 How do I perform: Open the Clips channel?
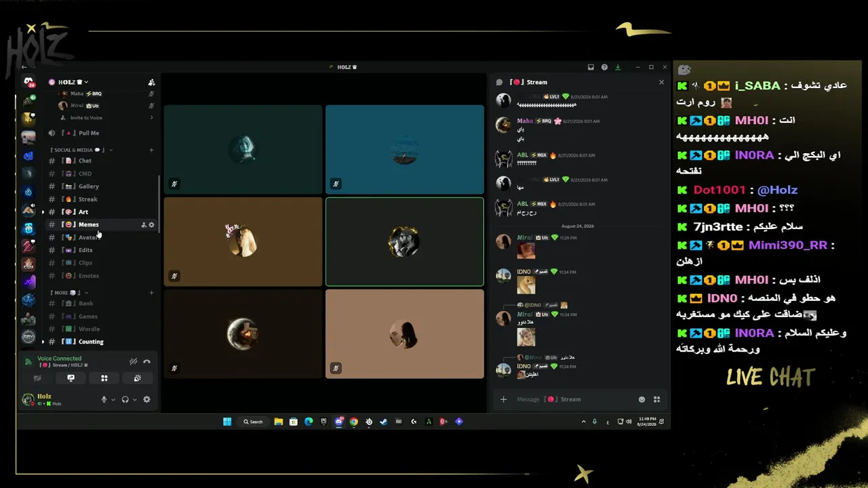tap(102, 263)
